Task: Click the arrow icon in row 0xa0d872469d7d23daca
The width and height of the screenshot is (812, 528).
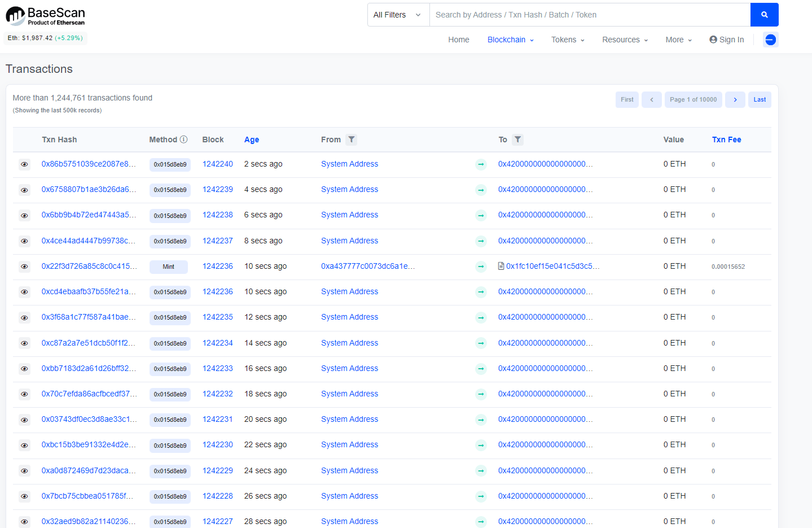Action: point(481,471)
